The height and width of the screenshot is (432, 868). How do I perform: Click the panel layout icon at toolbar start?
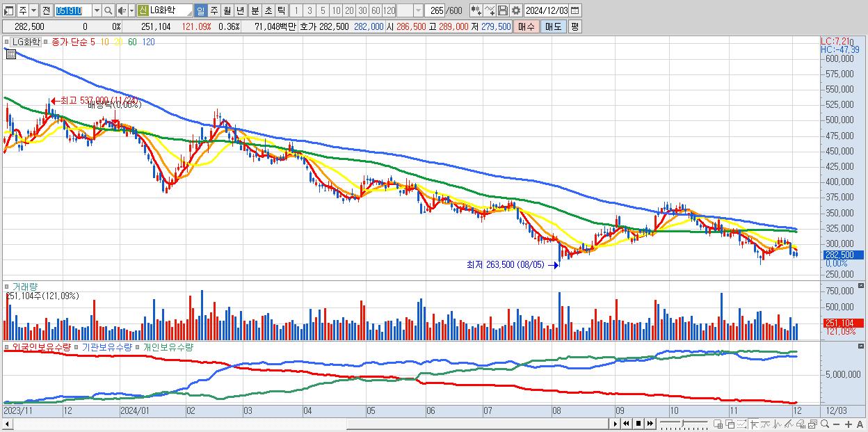9,10
